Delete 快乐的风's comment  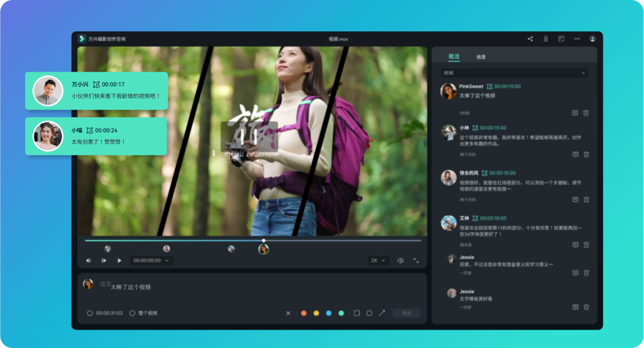pyautogui.click(x=586, y=200)
